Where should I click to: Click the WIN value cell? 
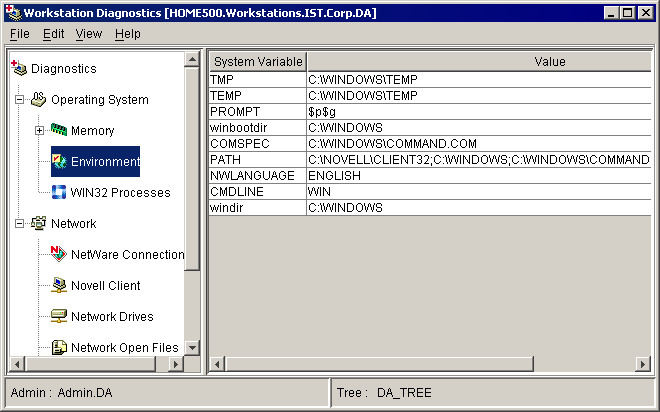479,191
